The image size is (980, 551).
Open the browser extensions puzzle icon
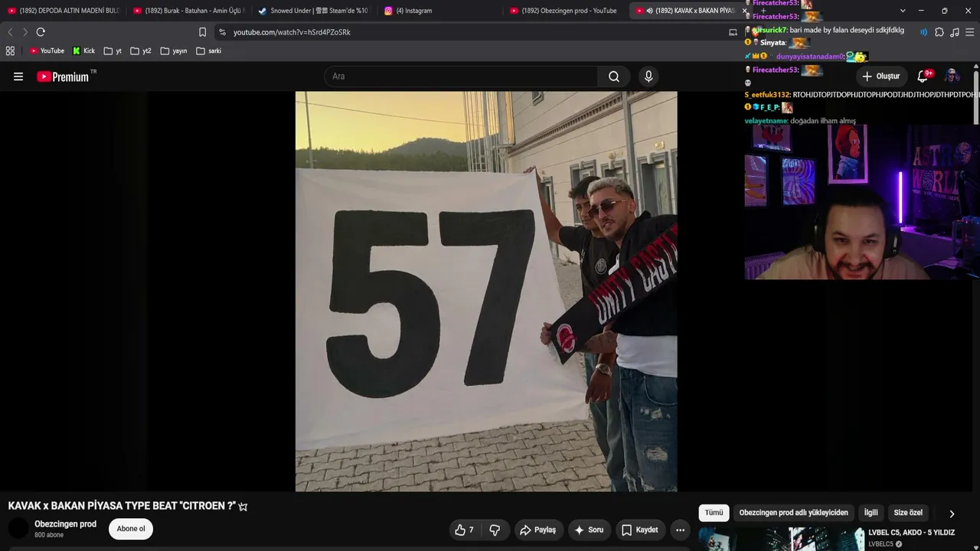tap(939, 32)
